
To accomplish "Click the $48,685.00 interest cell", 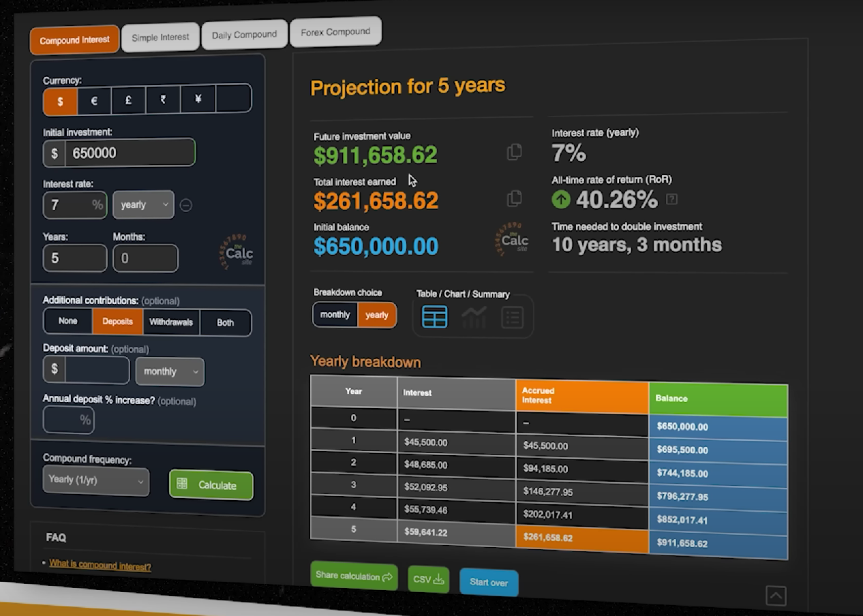I will (x=456, y=465).
